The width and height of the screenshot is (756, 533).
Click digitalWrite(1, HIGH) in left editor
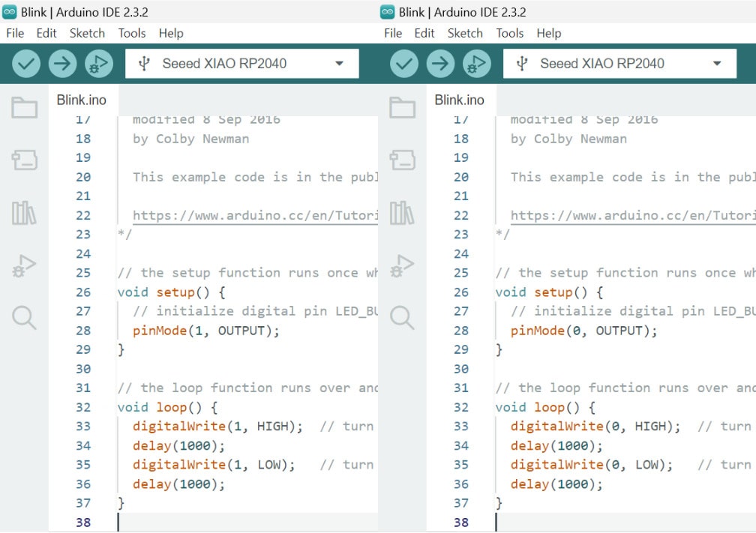pos(217,427)
